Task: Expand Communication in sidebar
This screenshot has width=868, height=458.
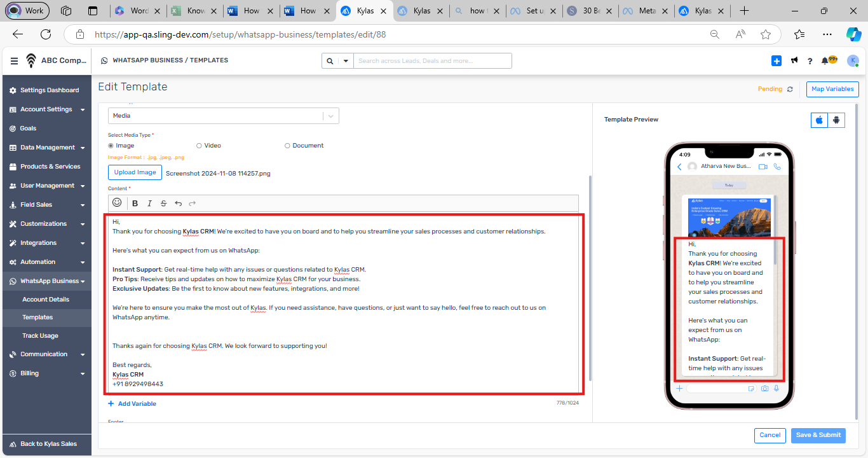Action: [47, 354]
